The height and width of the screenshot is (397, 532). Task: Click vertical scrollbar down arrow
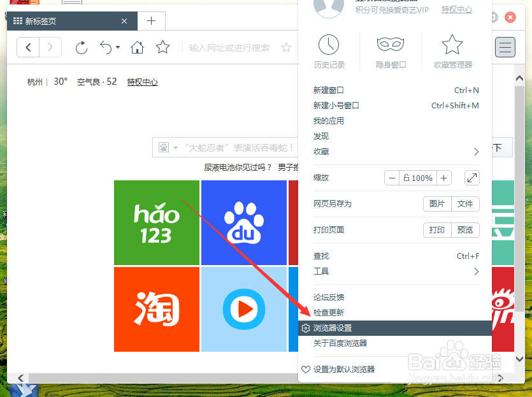click(519, 359)
